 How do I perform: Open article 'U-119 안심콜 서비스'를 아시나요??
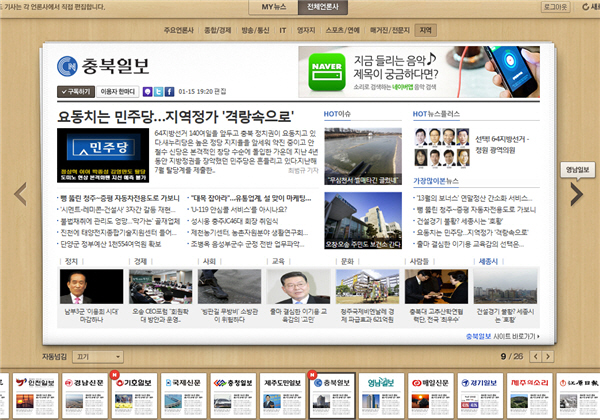[x=239, y=210]
